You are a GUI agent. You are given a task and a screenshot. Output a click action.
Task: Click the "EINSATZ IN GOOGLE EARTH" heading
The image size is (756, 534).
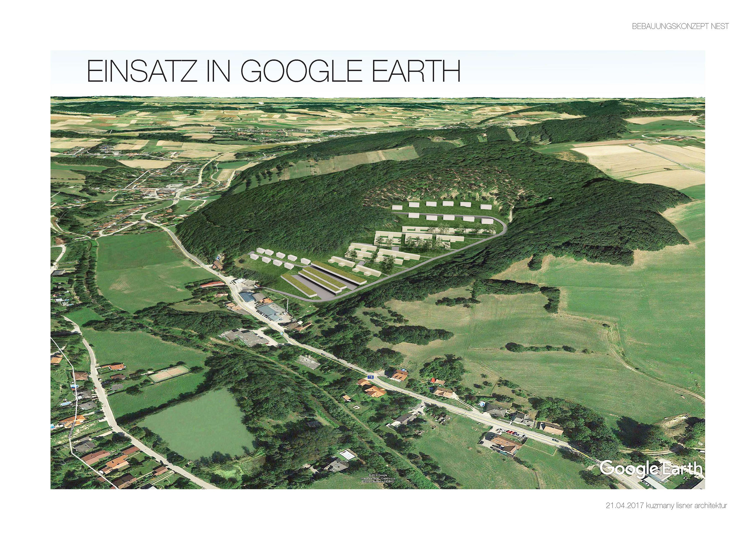coord(273,71)
